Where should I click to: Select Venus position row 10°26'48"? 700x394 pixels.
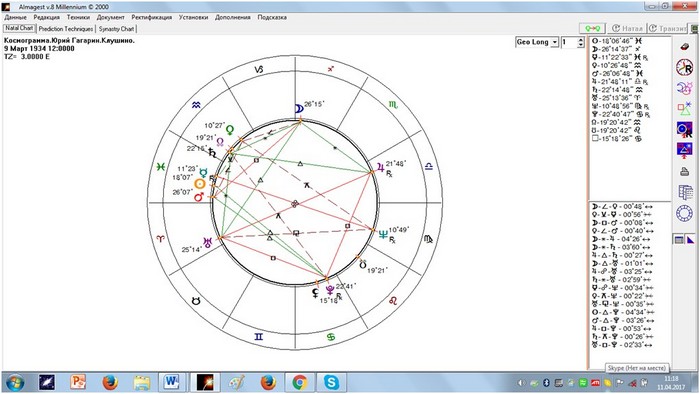(x=617, y=65)
